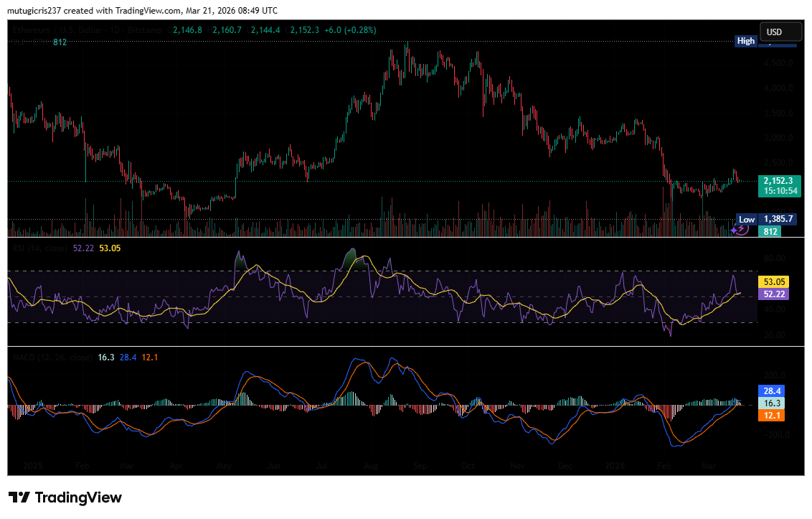Click the Vol ETH volume legend
The image size is (812, 519).
[x=32, y=42]
